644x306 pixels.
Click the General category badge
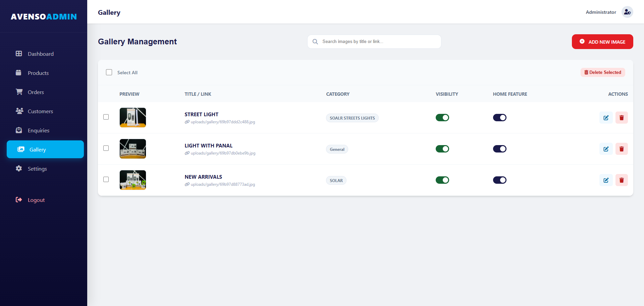(x=337, y=149)
